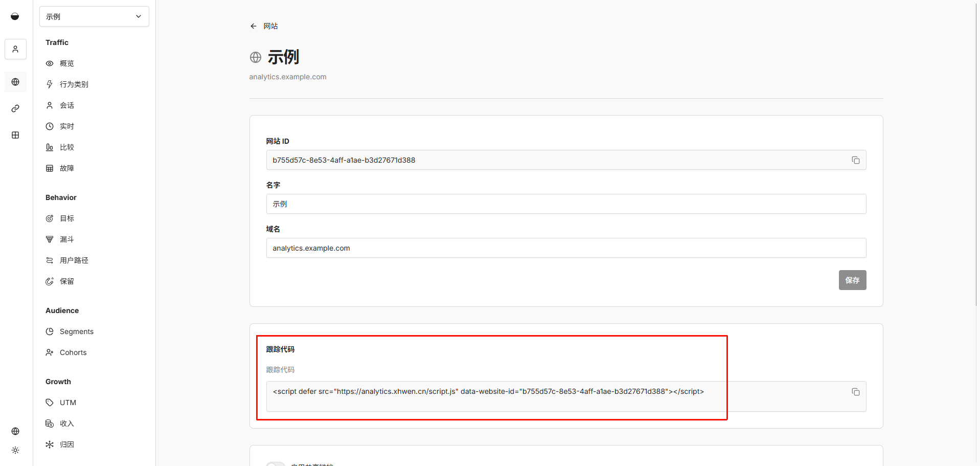Open UTM under Growth
Screen dimensions: 980x466
pyautogui.click(x=67, y=403)
